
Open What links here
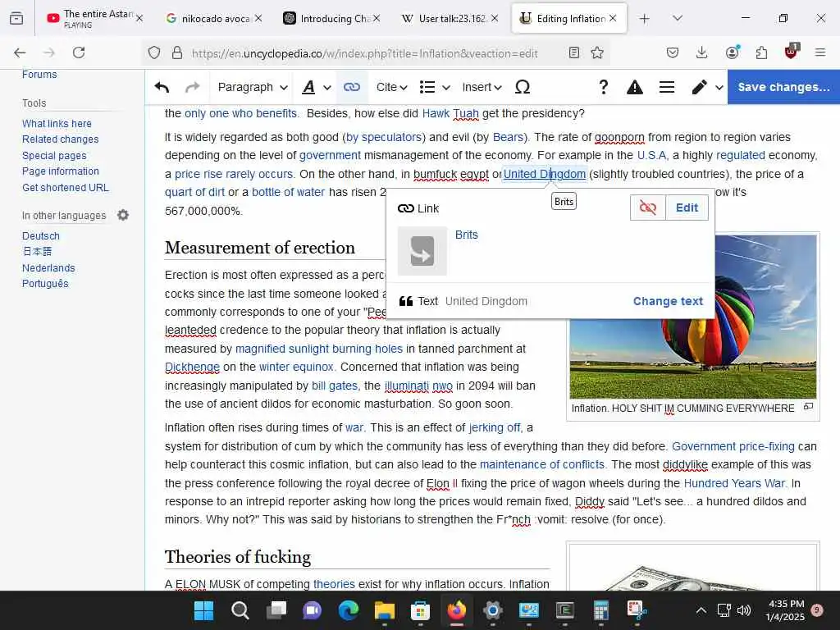coord(57,123)
